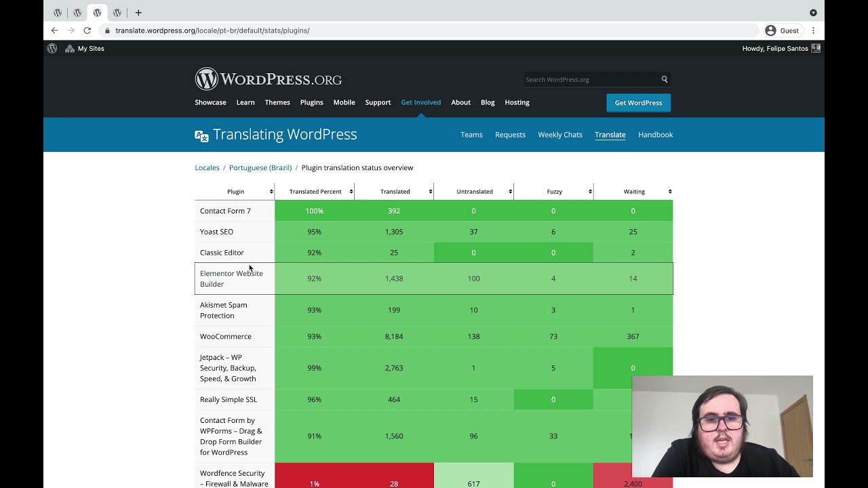Viewport: 868px width, 488px height.
Task: Open the Learn menu item
Action: [x=245, y=102]
